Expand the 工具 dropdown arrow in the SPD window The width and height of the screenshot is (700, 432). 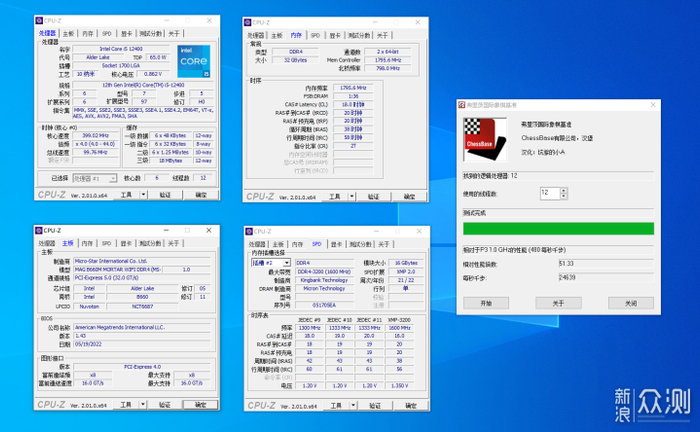(354, 405)
